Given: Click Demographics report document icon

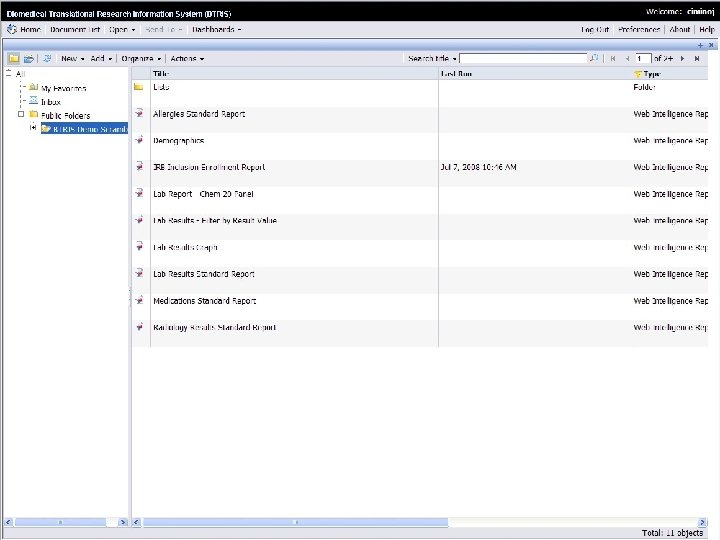Looking at the screenshot, I should [x=139, y=140].
